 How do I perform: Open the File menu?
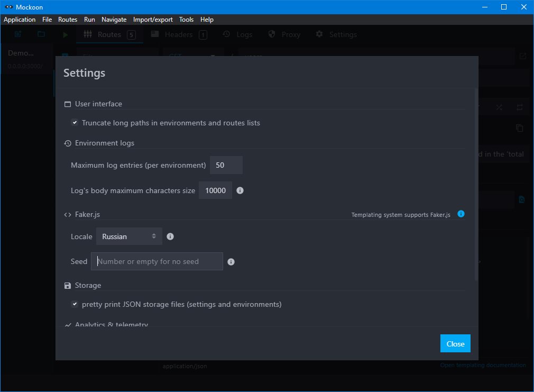tap(47, 20)
